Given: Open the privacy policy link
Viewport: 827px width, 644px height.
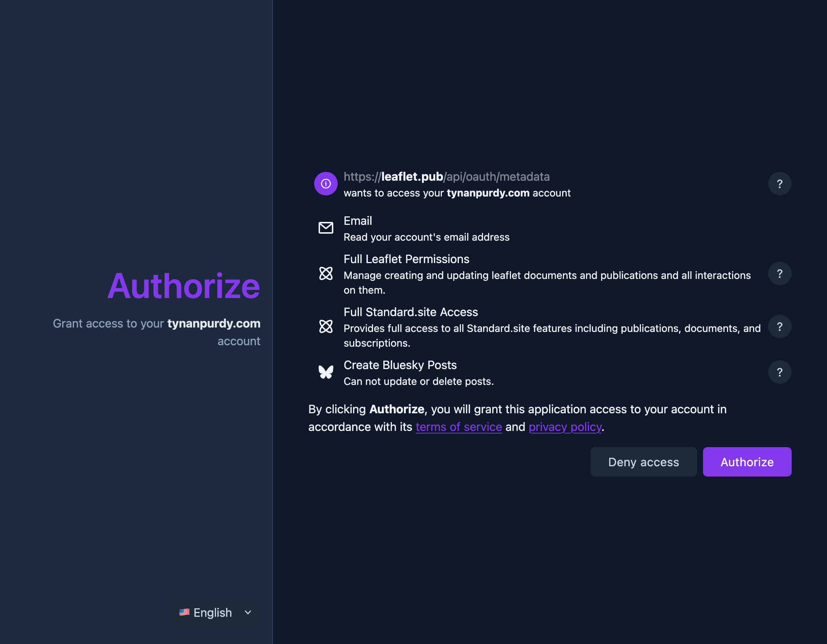Looking at the screenshot, I should [x=565, y=427].
